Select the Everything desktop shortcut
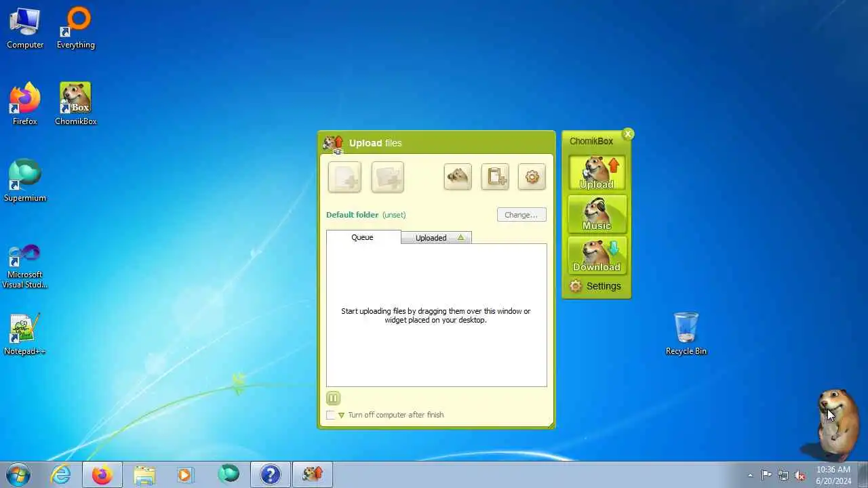 (76, 28)
